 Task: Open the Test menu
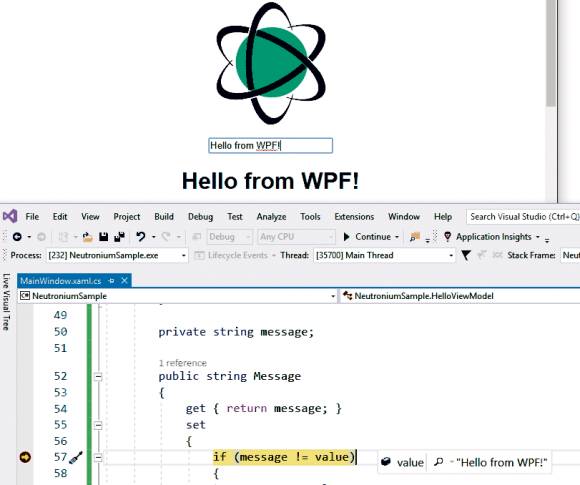(x=235, y=216)
